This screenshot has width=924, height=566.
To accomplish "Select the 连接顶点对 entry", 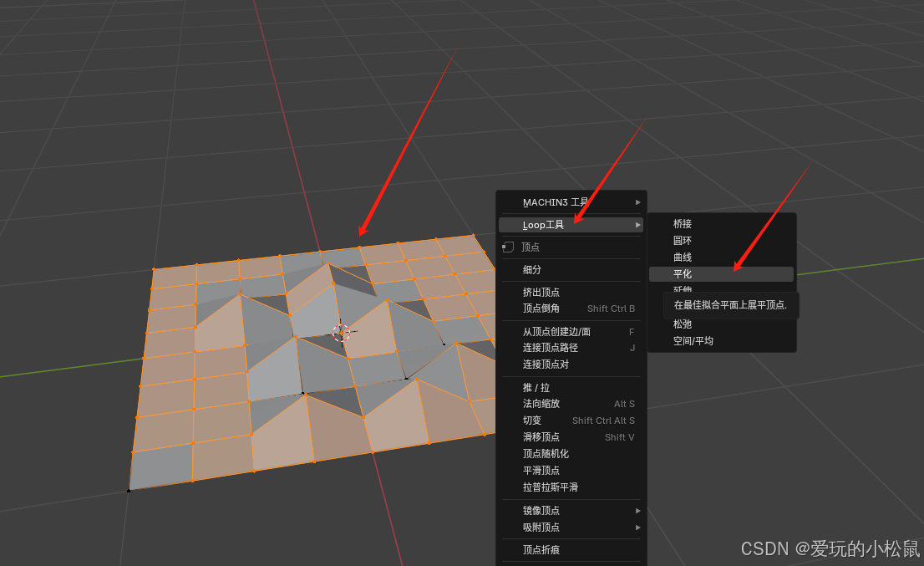I will click(x=571, y=365).
